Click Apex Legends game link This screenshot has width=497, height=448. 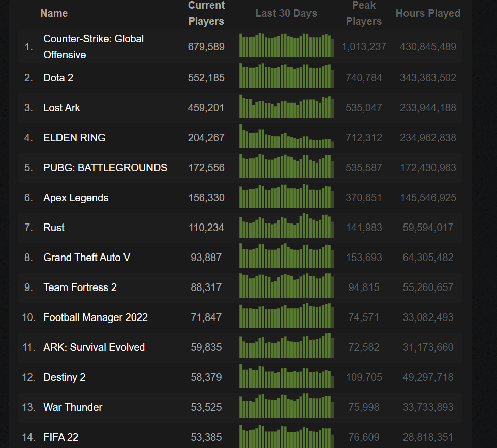(x=76, y=198)
